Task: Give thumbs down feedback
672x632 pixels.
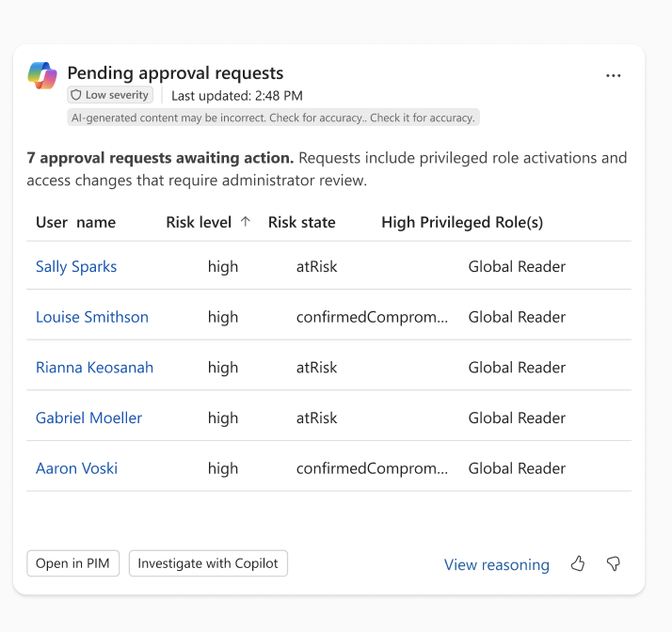Action: [614, 564]
